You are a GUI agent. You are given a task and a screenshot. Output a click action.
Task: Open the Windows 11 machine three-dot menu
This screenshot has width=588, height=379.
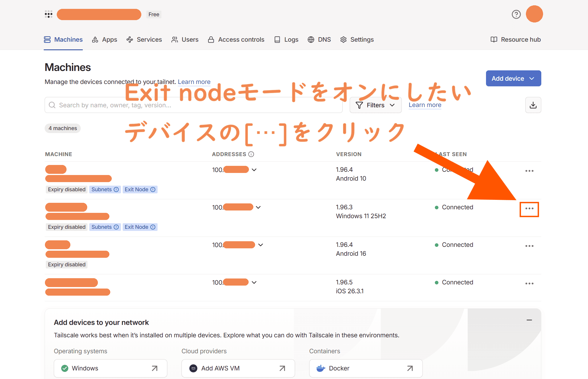(529, 209)
